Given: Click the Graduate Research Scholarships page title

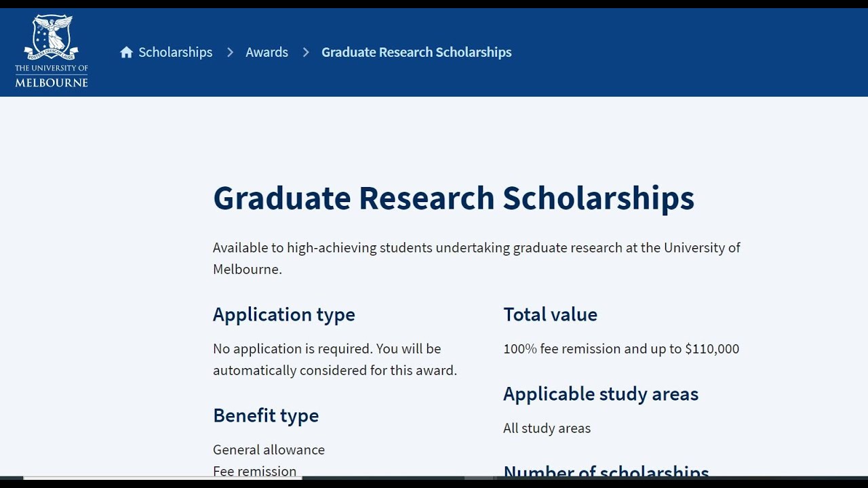Looking at the screenshot, I should point(453,198).
